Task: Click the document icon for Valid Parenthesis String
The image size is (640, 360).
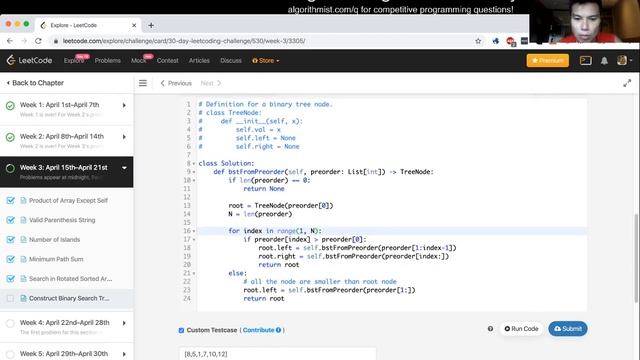Action: [23, 220]
